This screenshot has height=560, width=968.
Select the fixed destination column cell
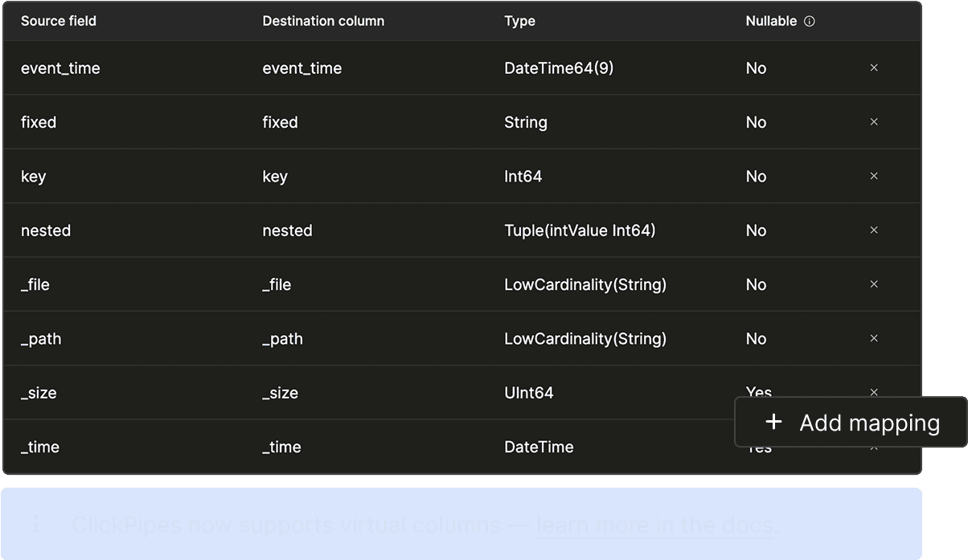coord(280,122)
